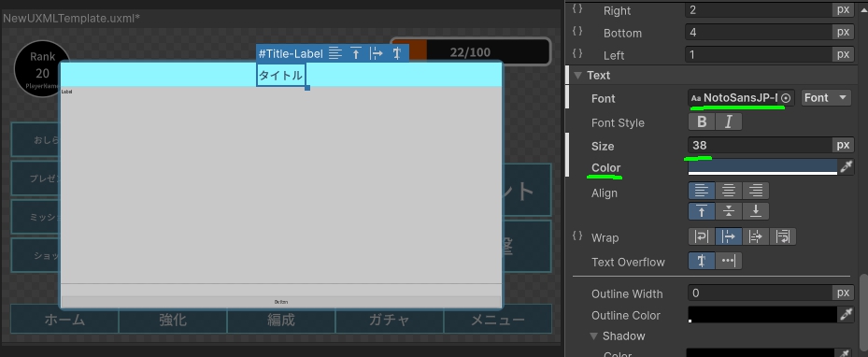
Task: Select the ellipsis Text Overflow mode
Action: click(x=729, y=261)
